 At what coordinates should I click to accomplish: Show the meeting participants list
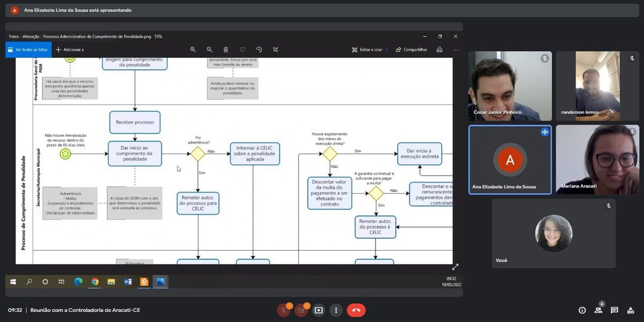click(x=598, y=310)
